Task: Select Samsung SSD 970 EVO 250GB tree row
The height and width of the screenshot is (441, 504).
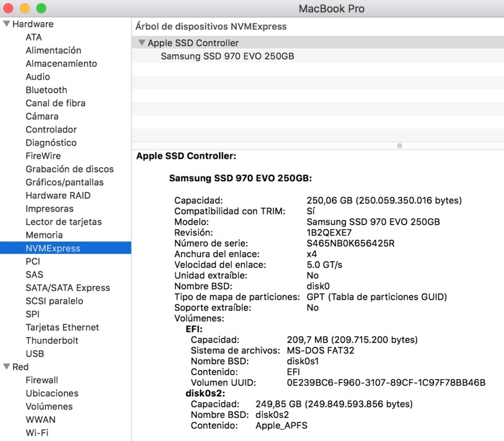Action: pyautogui.click(x=317, y=56)
